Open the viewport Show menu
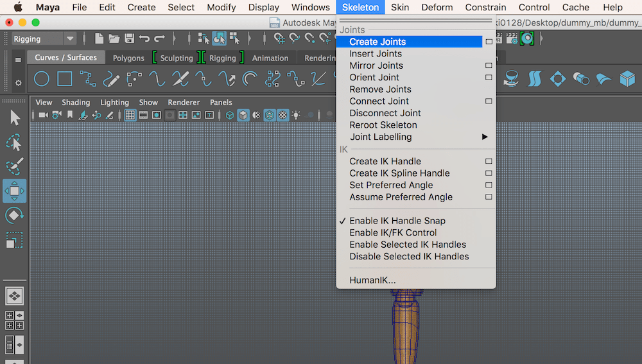This screenshot has height=364, width=642. 148,102
